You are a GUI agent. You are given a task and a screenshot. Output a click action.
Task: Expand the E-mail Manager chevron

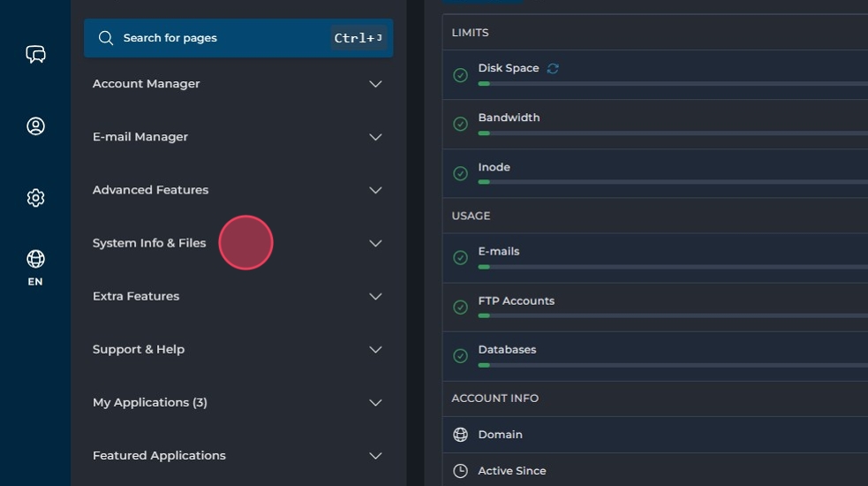(x=375, y=137)
